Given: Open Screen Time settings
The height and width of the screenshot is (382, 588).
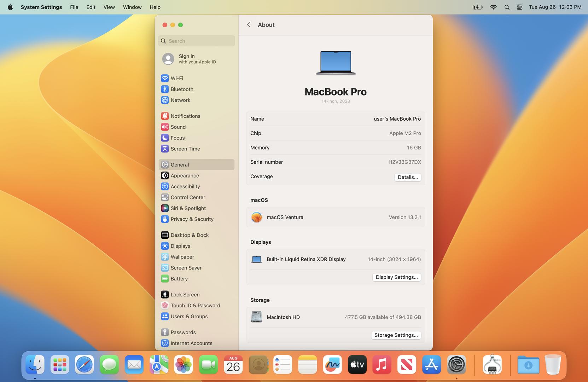Looking at the screenshot, I should tap(196, 149).
